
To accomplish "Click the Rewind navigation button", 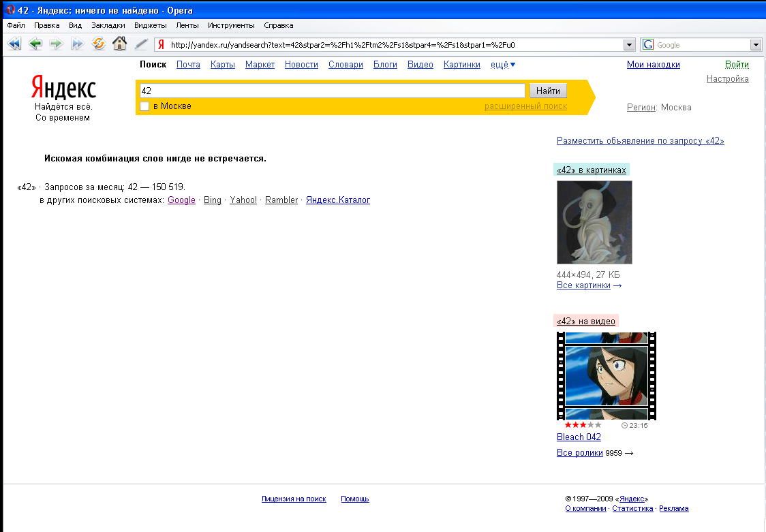I will [14, 44].
